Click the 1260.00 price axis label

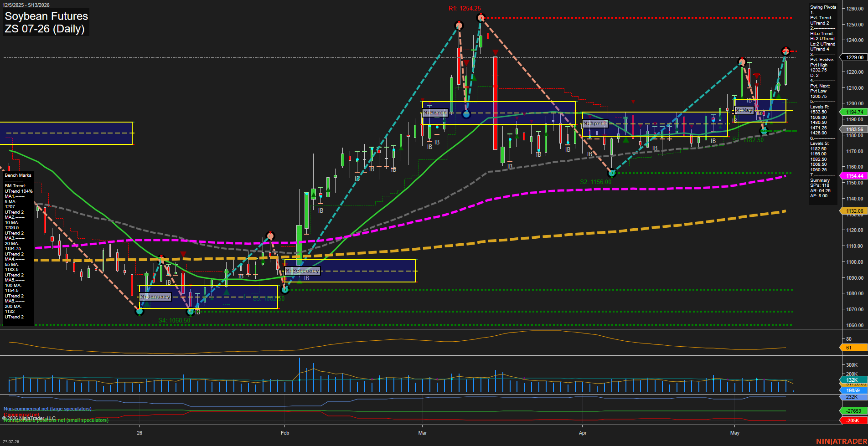point(855,9)
